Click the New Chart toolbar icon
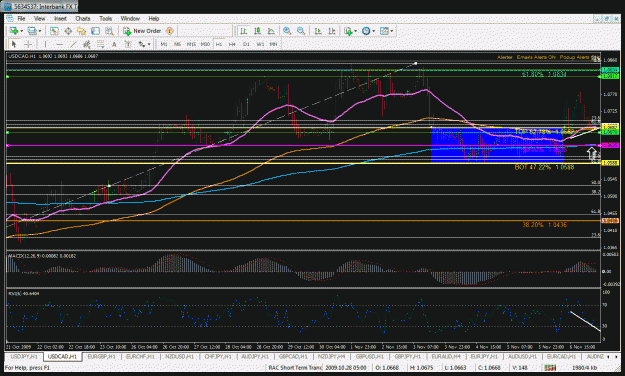625x376 pixels. coord(14,31)
